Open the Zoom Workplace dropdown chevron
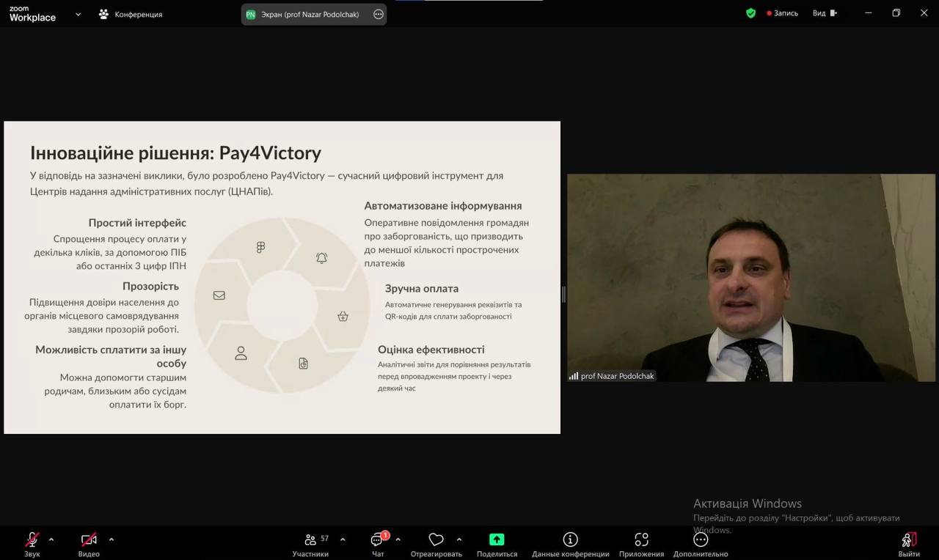The width and height of the screenshot is (939, 560). point(78,14)
